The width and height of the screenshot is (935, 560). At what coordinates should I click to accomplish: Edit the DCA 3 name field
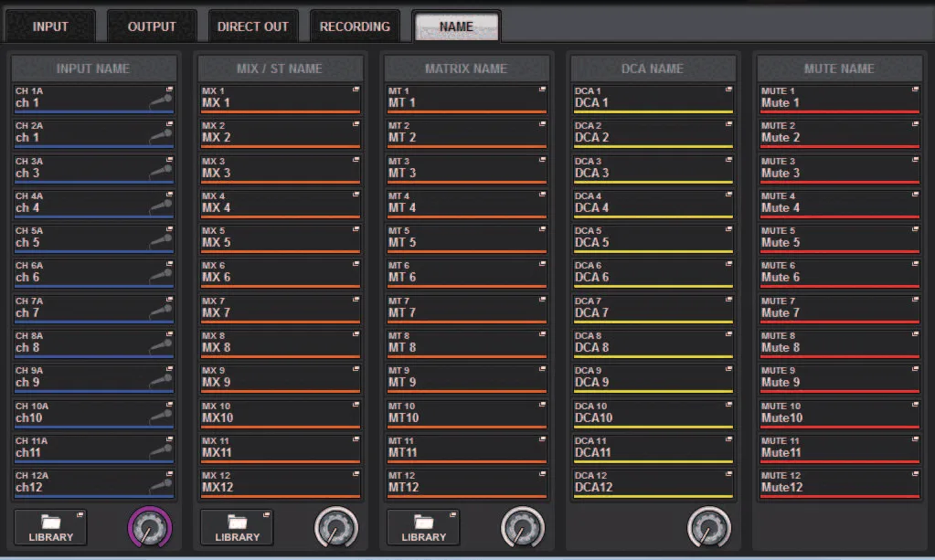click(653, 169)
